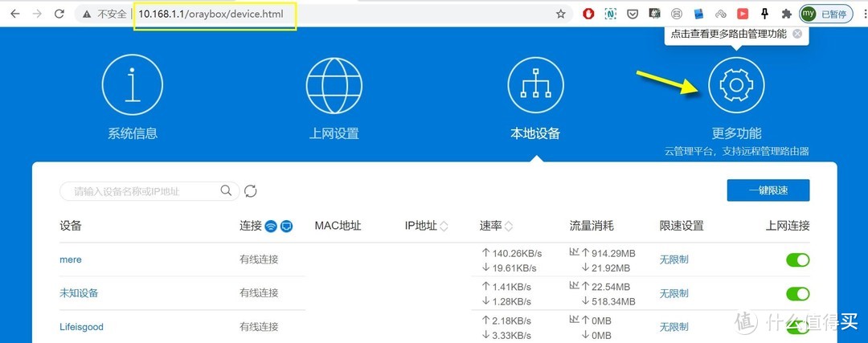Filter by wired connection icon
Image resolution: width=868 pixels, height=343 pixels.
coord(286,226)
